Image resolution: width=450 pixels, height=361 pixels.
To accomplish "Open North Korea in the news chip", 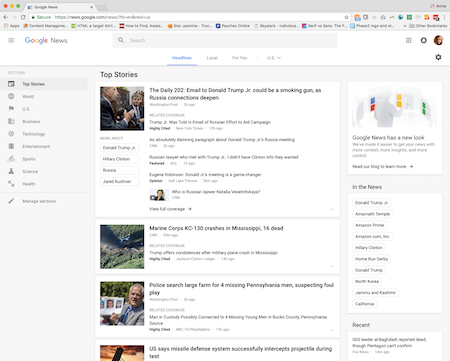I will click(x=367, y=281).
